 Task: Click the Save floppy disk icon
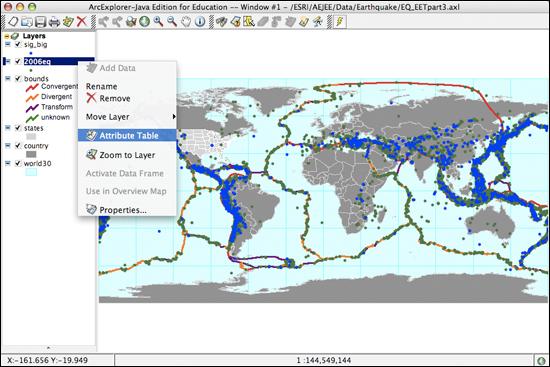pos(40,22)
